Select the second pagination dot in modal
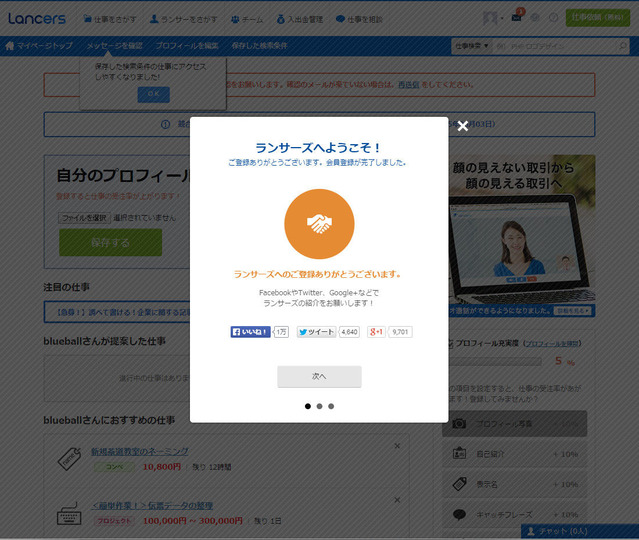The image size is (639, 540). (320, 406)
